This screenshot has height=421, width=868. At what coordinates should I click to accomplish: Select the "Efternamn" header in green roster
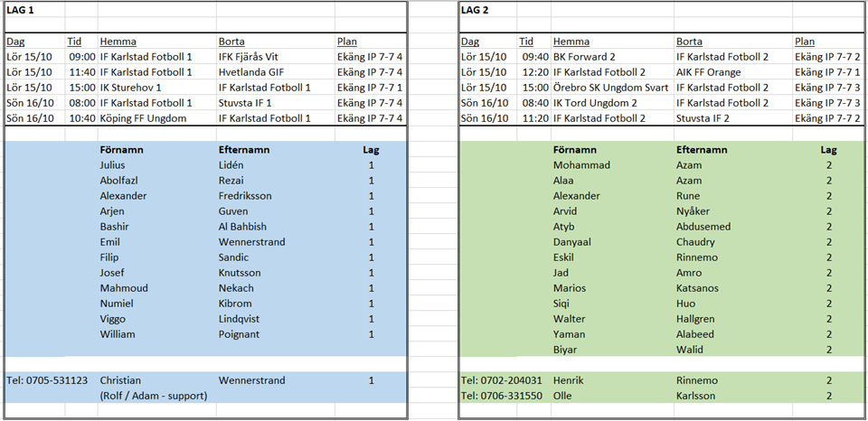[x=701, y=150]
